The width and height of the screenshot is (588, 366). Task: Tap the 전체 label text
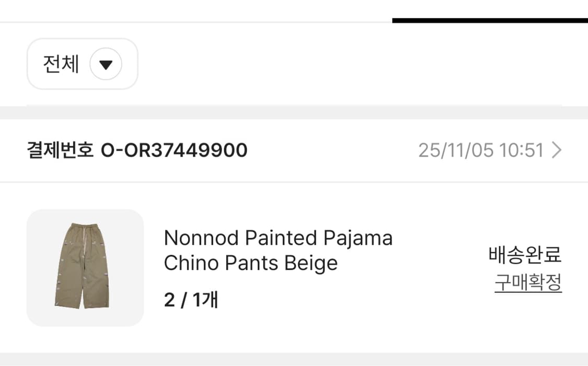pyautogui.click(x=61, y=64)
